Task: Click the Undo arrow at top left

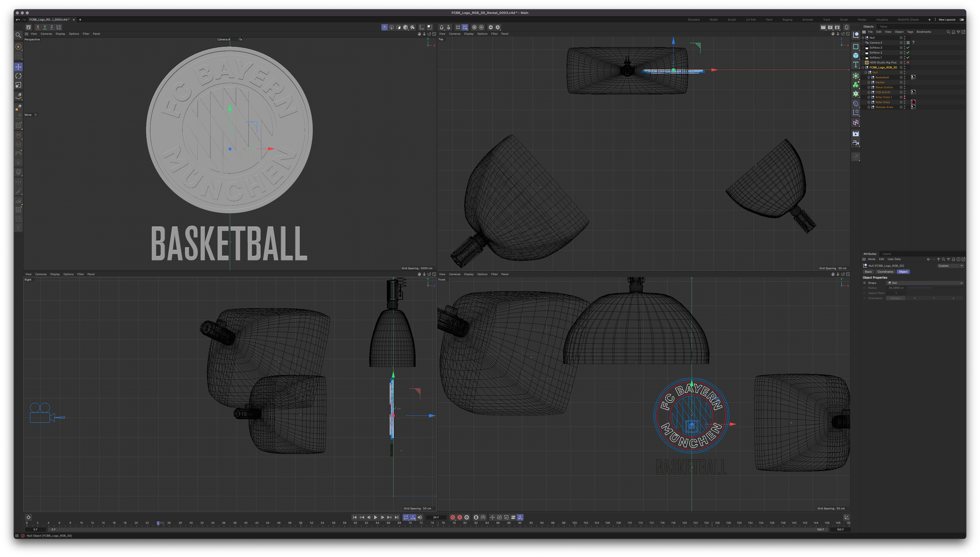Action: [18, 19]
